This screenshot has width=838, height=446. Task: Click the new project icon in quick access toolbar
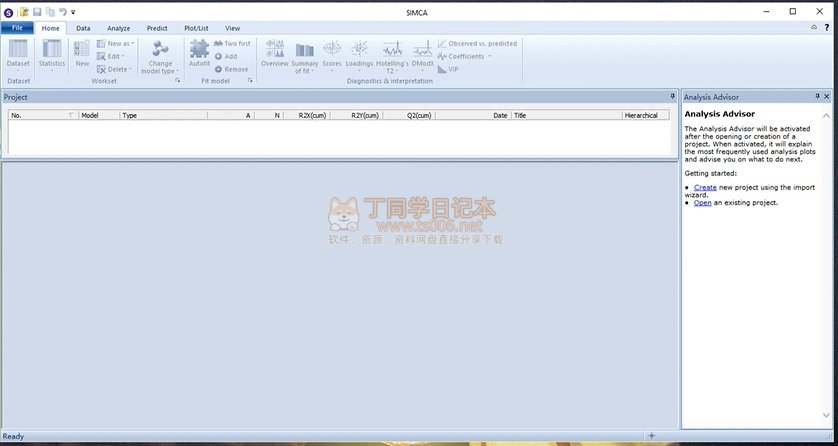(x=24, y=12)
